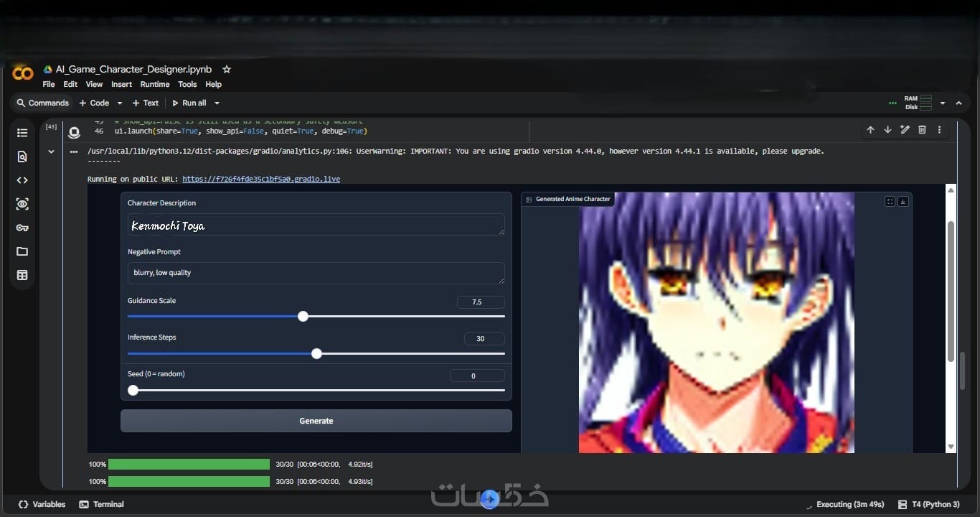Move the cell down
Screen dimensions: 980x517
point(887,130)
